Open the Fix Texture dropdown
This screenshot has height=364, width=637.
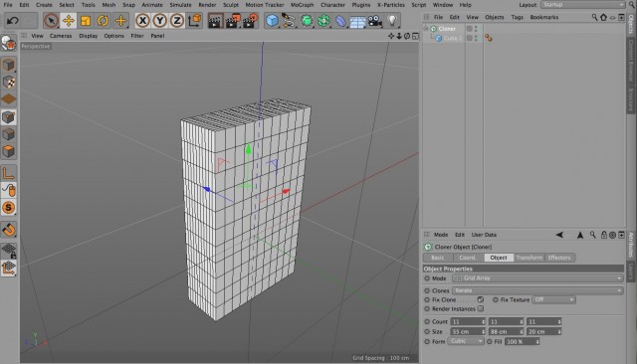tap(553, 299)
